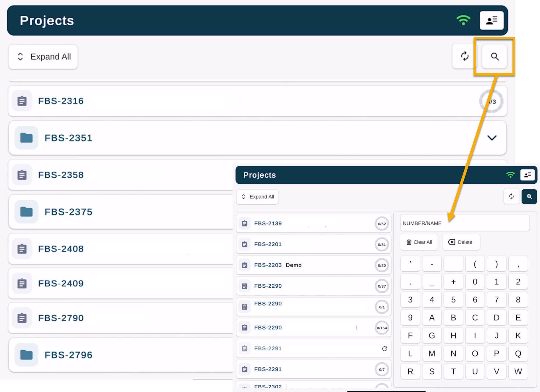540x392 pixels.
Task: Click the large refresh sync icon
Action: click(x=464, y=56)
